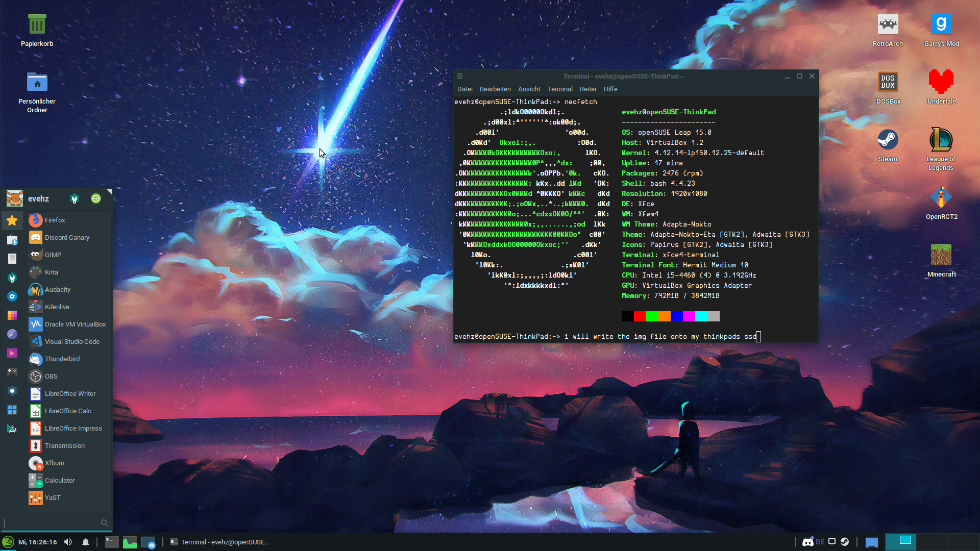The height and width of the screenshot is (551, 980).
Task: Open the Datei menu in Terminal
Action: click(464, 89)
